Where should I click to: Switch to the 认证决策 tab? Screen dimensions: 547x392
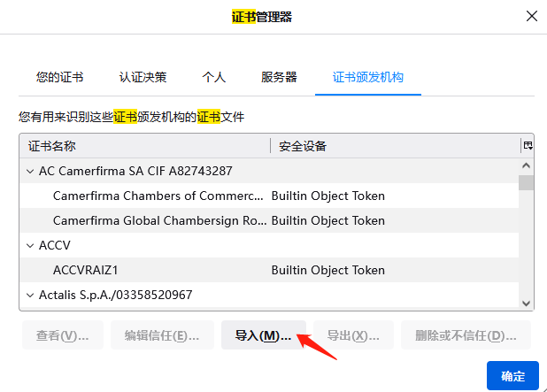(x=143, y=77)
